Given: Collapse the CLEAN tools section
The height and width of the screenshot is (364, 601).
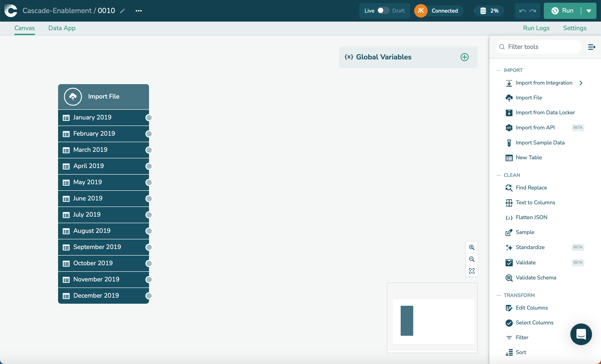Looking at the screenshot, I should click(499, 175).
